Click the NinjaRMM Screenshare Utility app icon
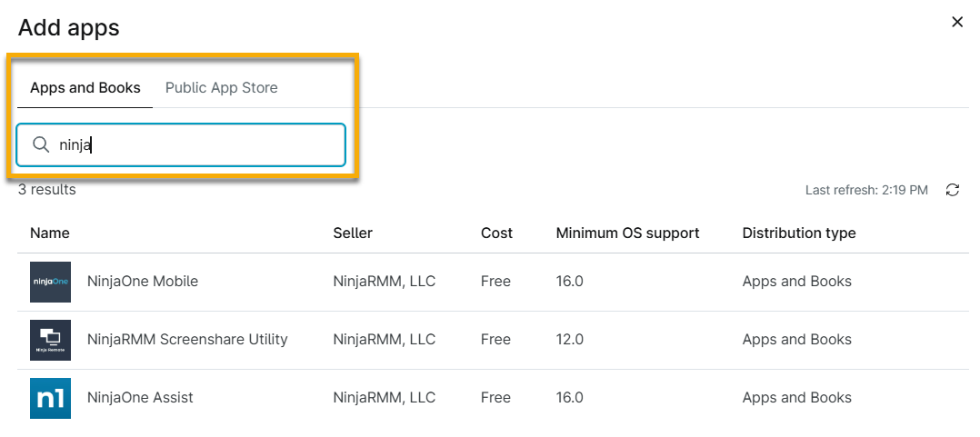Image resolution: width=980 pixels, height=437 pixels. tap(50, 340)
